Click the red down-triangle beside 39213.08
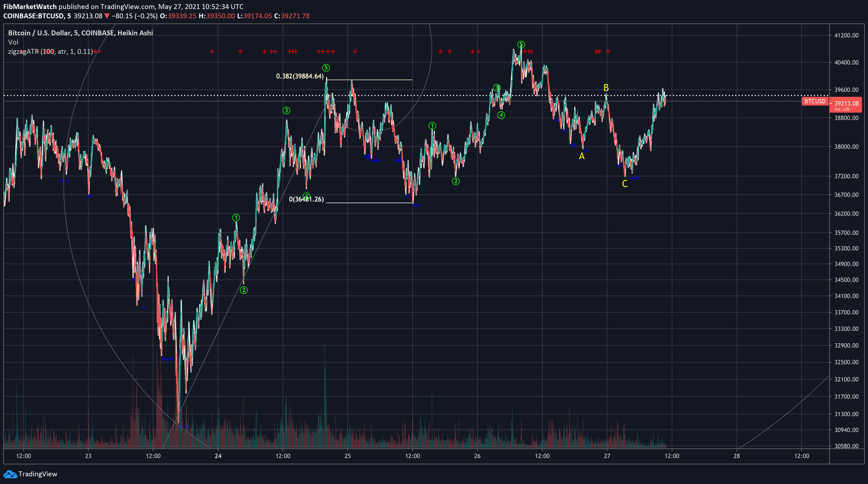This screenshot has height=484, width=868. pyautogui.click(x=107, y=16)
